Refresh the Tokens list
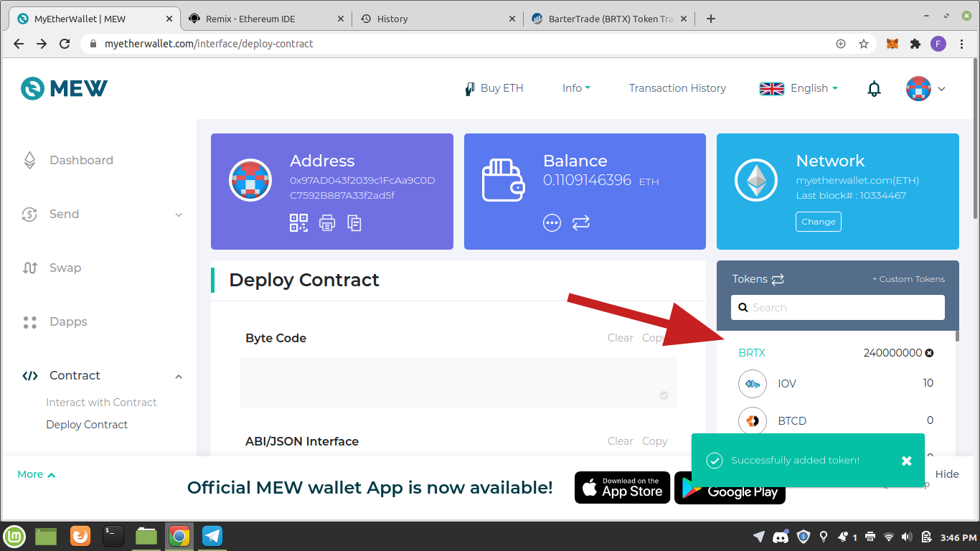 pos(778,280)
